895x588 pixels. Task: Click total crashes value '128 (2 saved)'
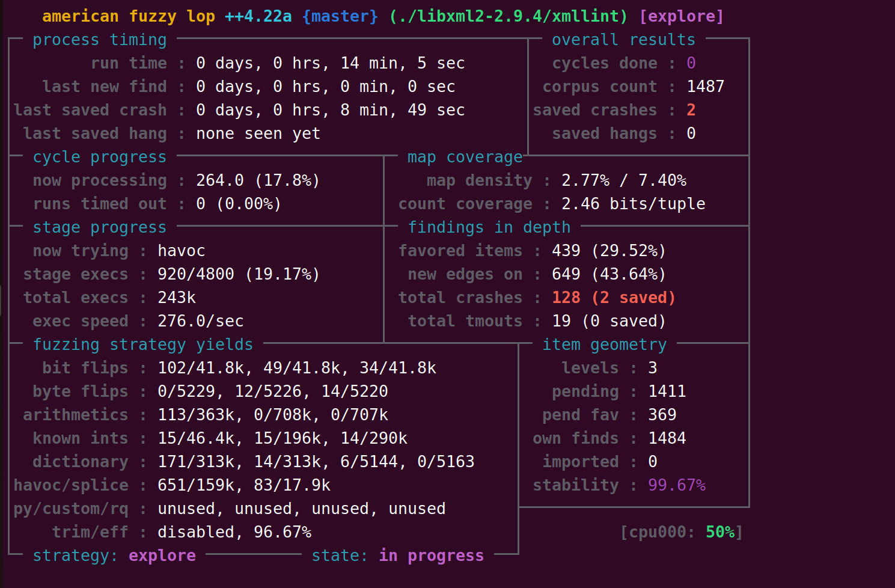(614, 298)
